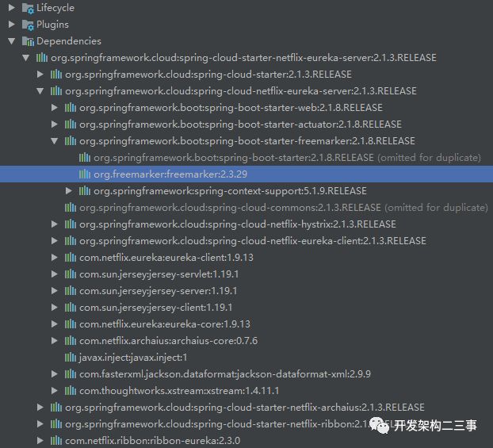493x448 pixels.
Task: Click library icon of spring-context-support
Action: 85,190
